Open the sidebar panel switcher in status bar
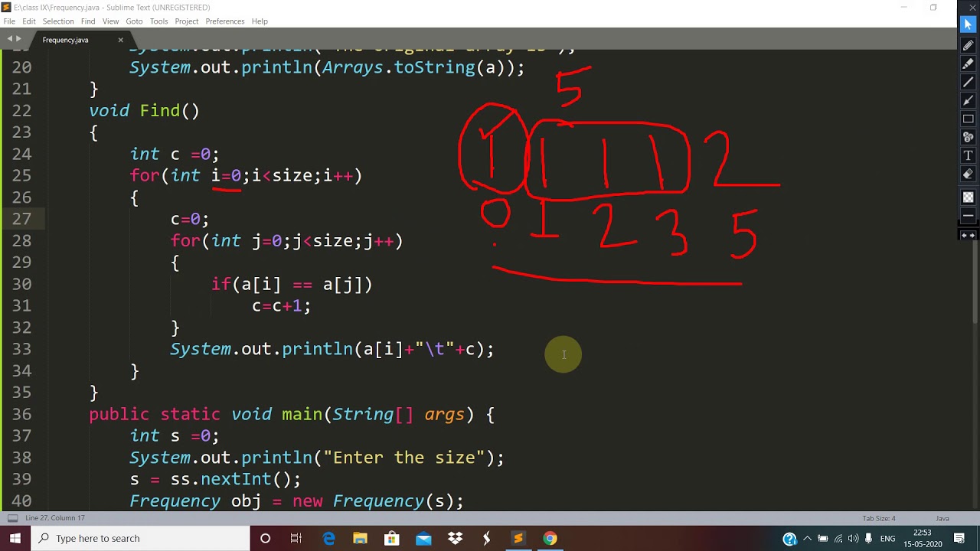This screenshot has height=551, width=980. 11,518
